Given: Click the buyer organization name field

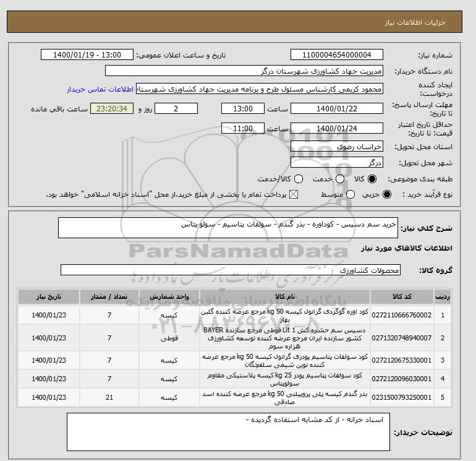Looking at the screenshot, I should [x=244, y=71].
